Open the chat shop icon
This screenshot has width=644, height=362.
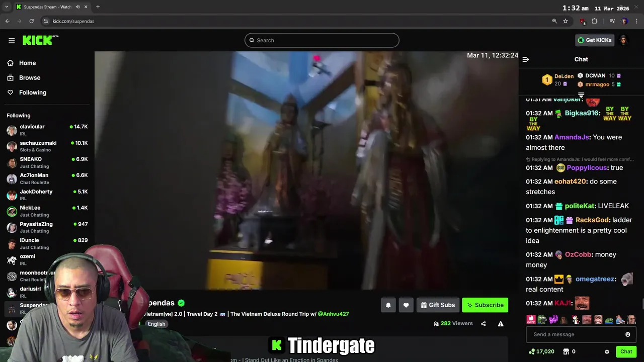(x=566, y=352)
